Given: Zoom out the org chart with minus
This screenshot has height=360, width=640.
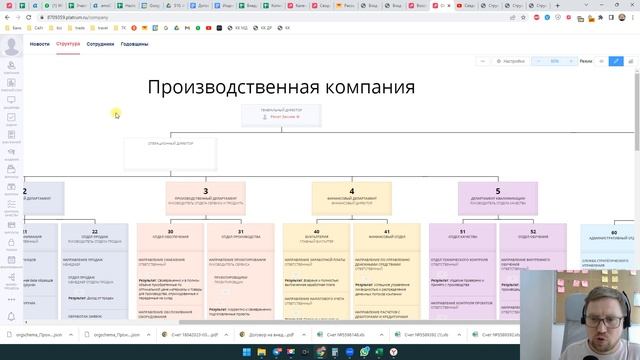Looking at the screenshot, I should tap(539, 61).
